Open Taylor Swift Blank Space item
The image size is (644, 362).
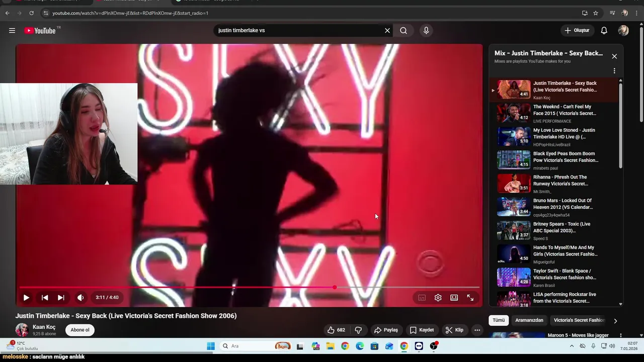553,278
